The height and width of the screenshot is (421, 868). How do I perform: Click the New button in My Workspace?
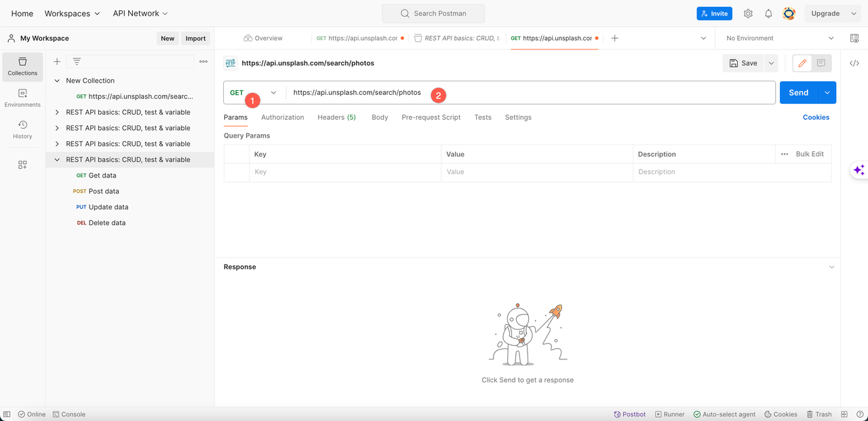click(167, 39)
